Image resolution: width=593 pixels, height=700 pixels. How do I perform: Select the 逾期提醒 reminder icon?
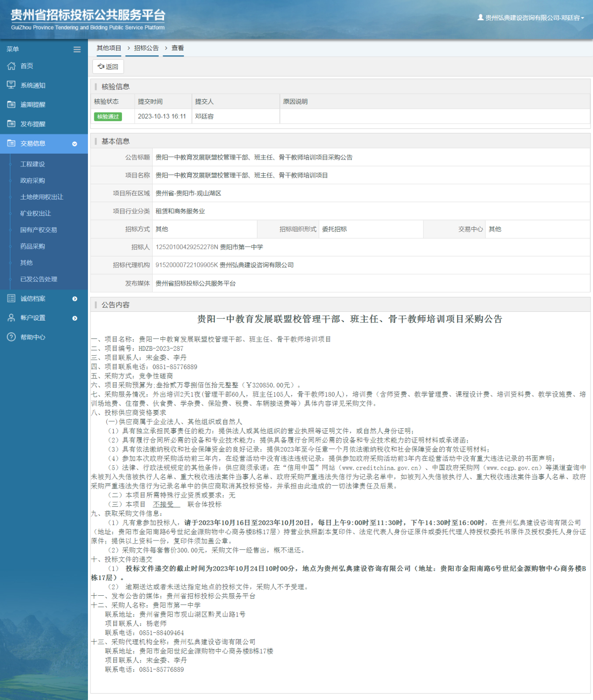point(11,104)
